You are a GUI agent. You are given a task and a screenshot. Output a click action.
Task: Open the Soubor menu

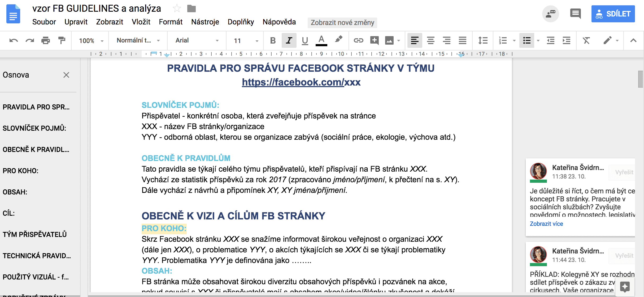44,22
